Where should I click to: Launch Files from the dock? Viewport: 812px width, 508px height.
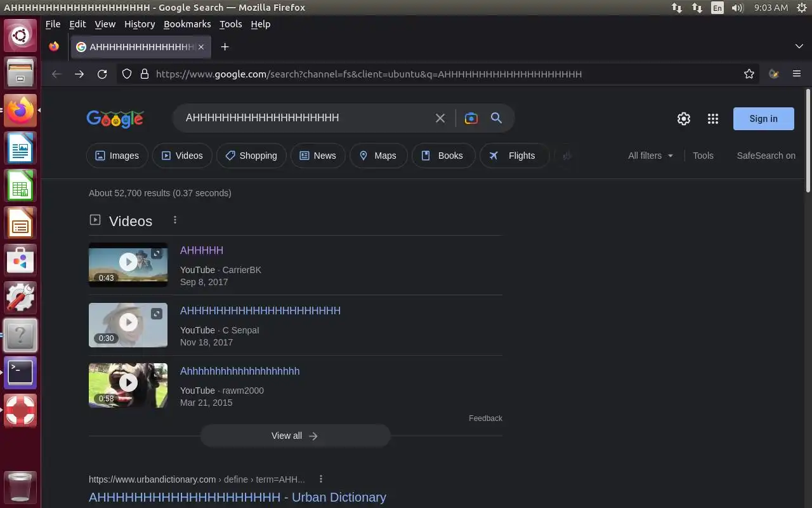pyautogui.click(x=20, y=72)
